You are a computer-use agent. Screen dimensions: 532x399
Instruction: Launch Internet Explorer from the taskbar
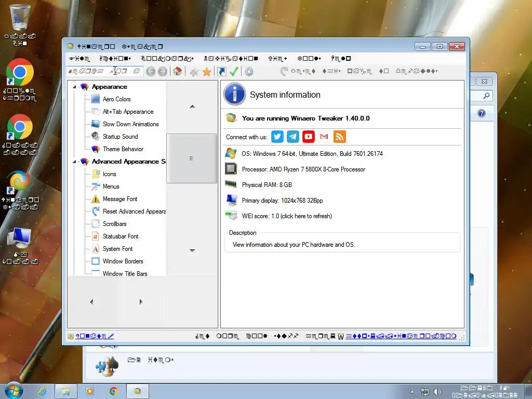coord(43,391)
